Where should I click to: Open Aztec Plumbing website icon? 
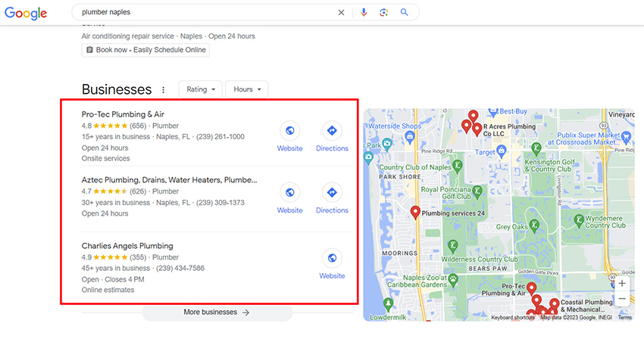[289, 192]
